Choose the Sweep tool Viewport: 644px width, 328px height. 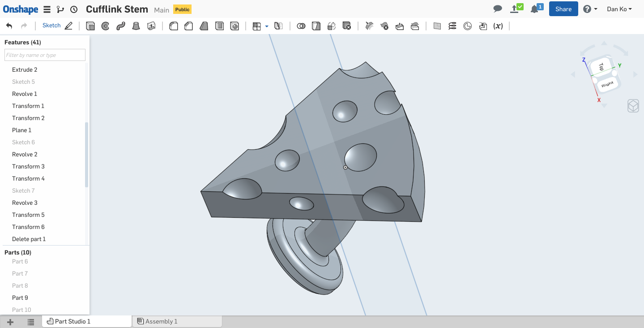120,26
